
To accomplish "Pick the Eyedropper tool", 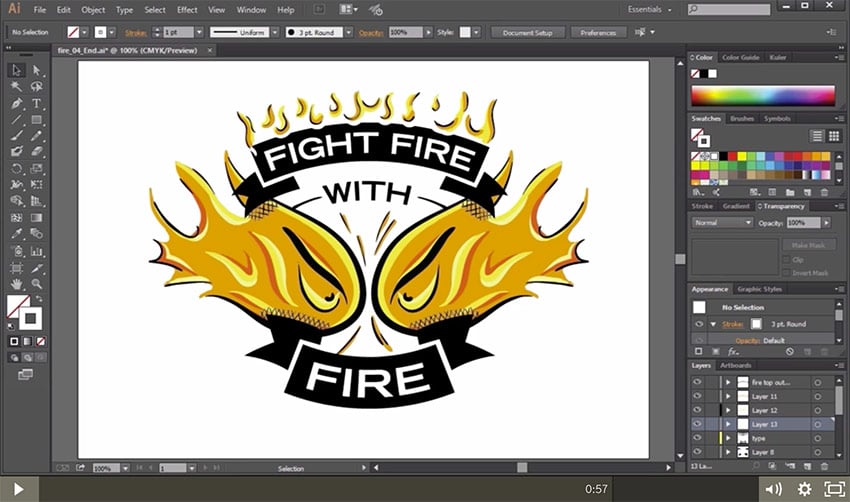I will (17, 234).
